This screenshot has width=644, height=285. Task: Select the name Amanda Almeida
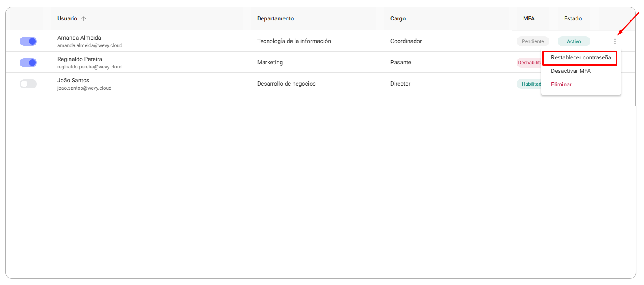[79, 38]
